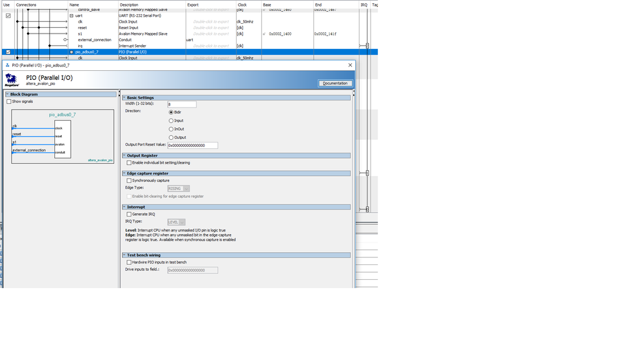Image resolution: width=644 pixels, height=341 pixels.
Task: Click the Drive inputs to field box
Action: pos(193,270)
